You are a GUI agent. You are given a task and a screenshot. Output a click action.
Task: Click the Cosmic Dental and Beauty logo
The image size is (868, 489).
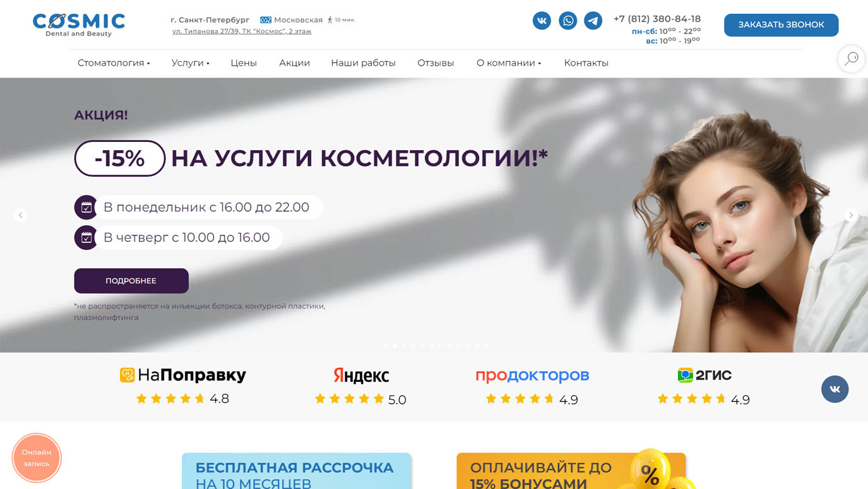tap(79, 25)
